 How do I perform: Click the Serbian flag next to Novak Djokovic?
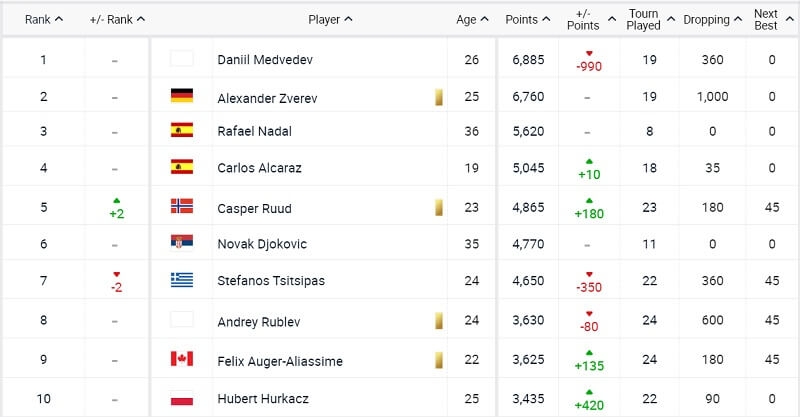pyautogui.click(x=181, y=243)
